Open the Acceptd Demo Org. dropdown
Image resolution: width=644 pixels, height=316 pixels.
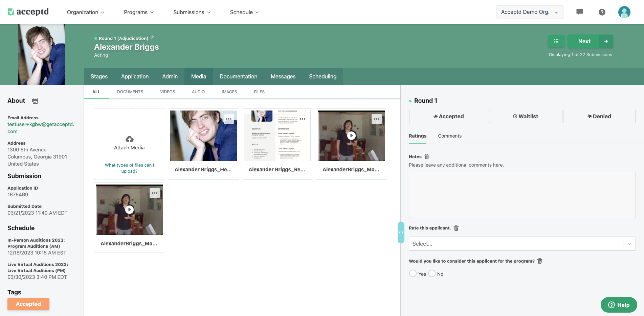[530, 12]
